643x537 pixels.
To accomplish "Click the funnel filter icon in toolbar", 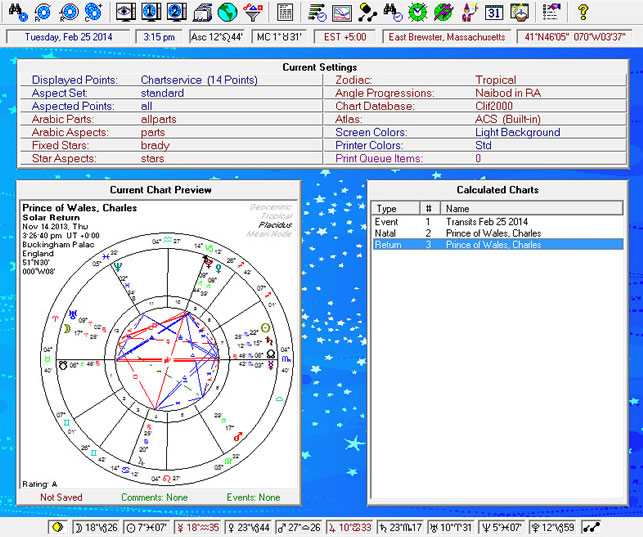I will [253, 12].
